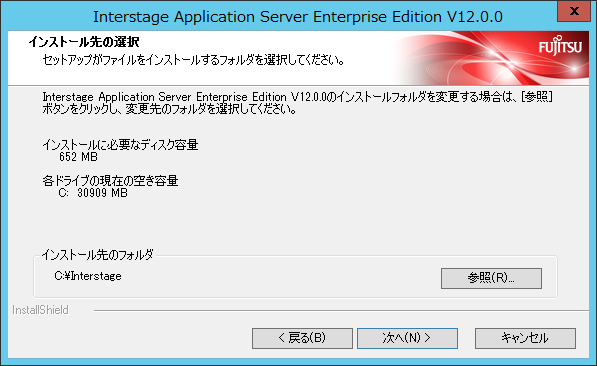Screen dimensions: 597x366
Task: Click the 各ドライブの現在の空き容量 label
Action: coord(110,181)
